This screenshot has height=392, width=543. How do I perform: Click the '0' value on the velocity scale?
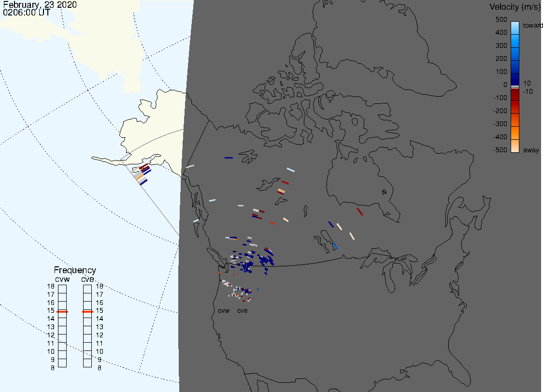tap(505, 85)
